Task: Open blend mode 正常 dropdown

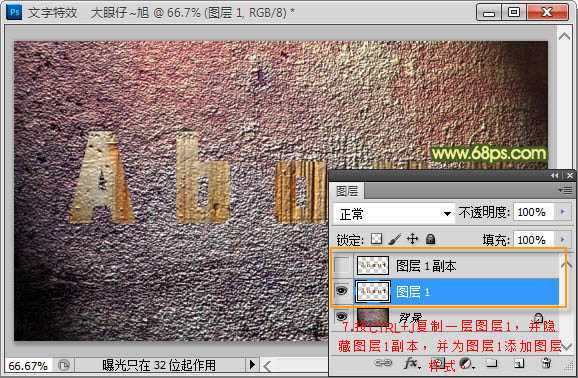Action: pos(393,213)
